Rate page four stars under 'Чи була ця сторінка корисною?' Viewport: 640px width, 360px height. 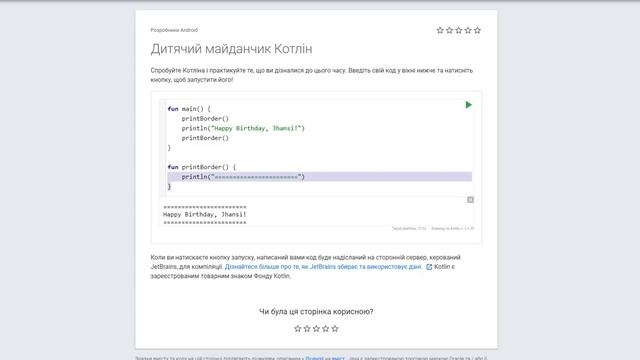point(325,329)
